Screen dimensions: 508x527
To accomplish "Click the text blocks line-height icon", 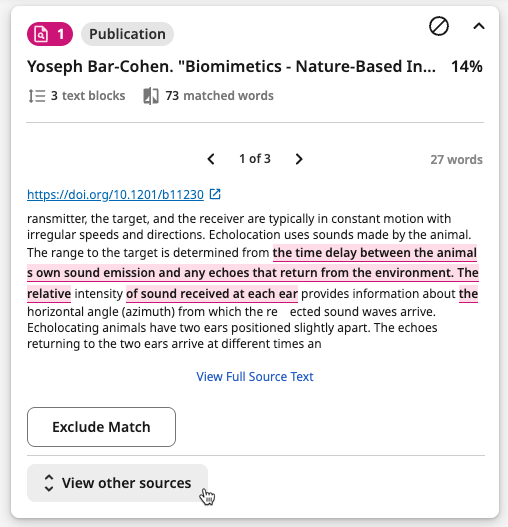I will pos(36,96).
